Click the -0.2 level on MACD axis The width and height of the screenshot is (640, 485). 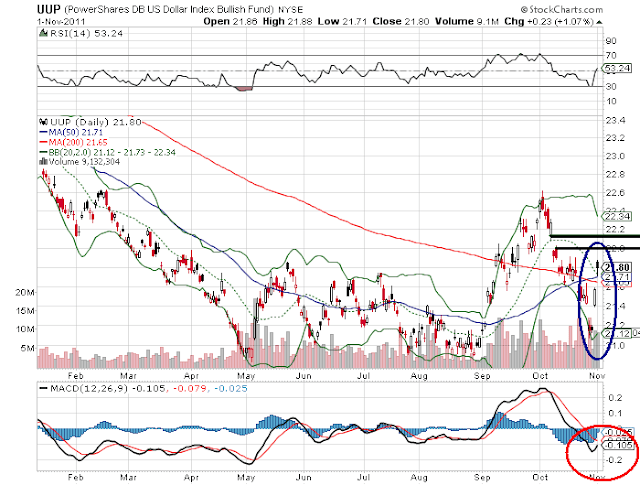tap(614, 460)
